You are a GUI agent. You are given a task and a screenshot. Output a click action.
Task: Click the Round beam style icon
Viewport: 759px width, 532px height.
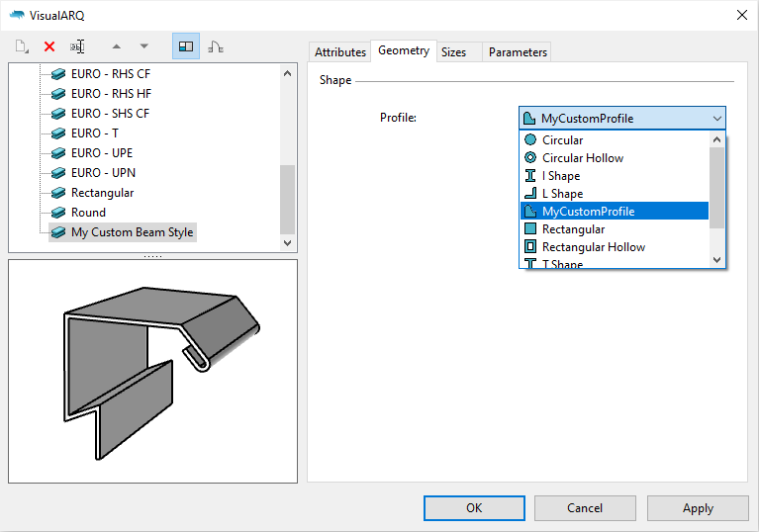(58, 213)
